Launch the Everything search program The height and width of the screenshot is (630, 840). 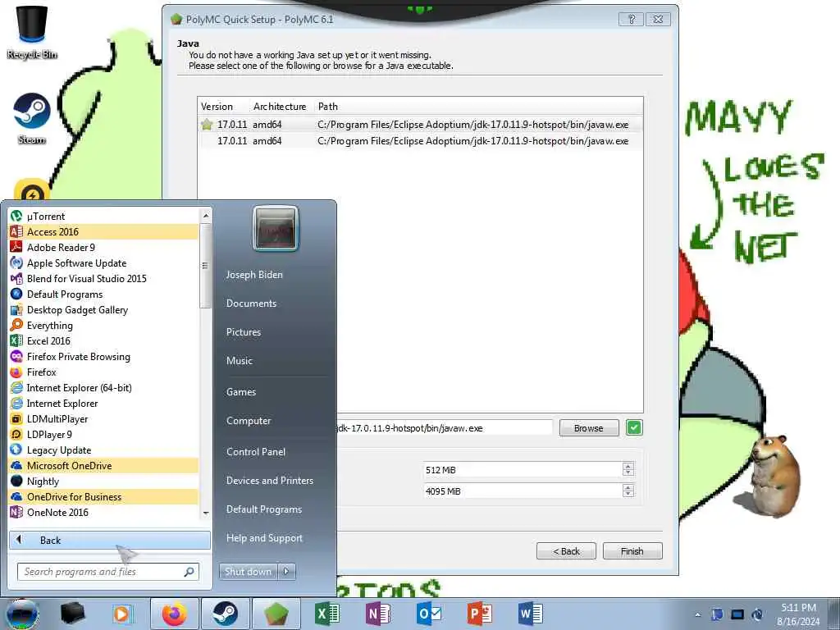tap(103, 325)
